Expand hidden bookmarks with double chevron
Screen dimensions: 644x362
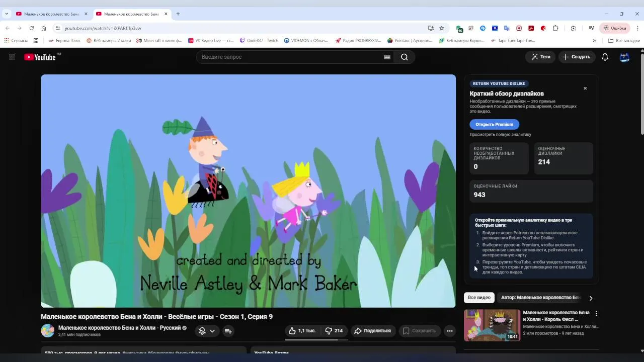click(594, 41)
